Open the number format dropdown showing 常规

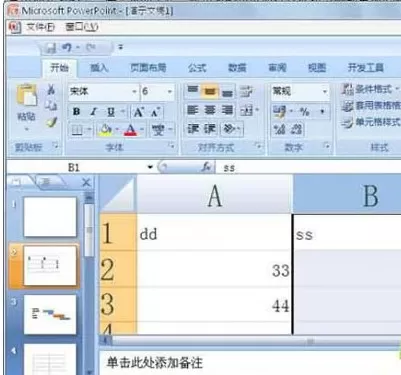tap(324, 91)
